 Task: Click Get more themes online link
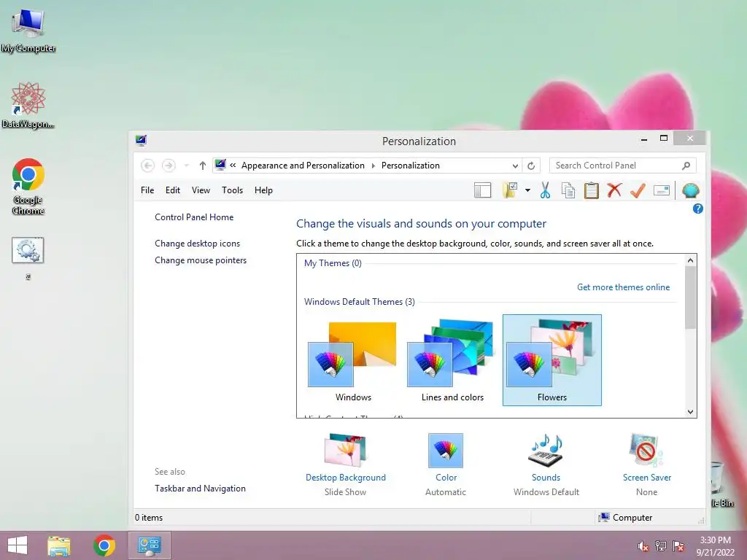point(623,287)
